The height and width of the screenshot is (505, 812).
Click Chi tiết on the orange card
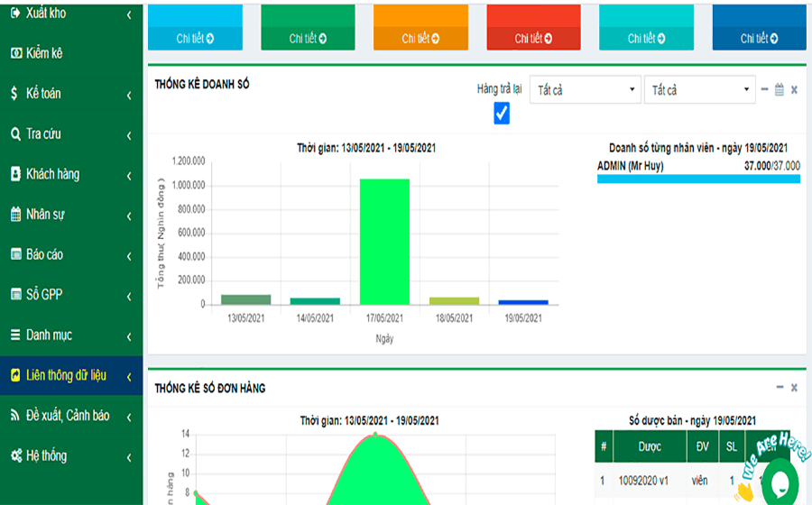pos(420,38)
